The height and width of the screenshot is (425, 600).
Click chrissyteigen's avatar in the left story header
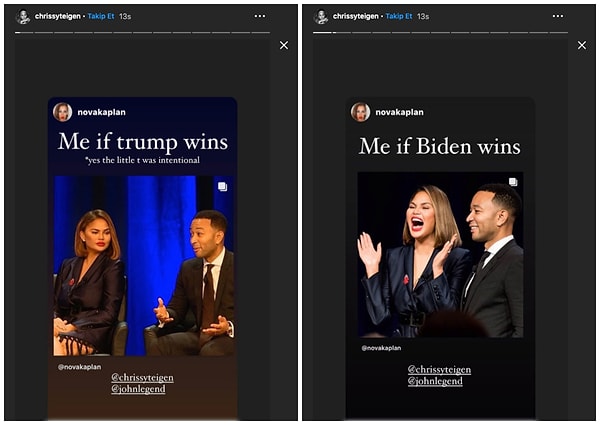(23, 16)
